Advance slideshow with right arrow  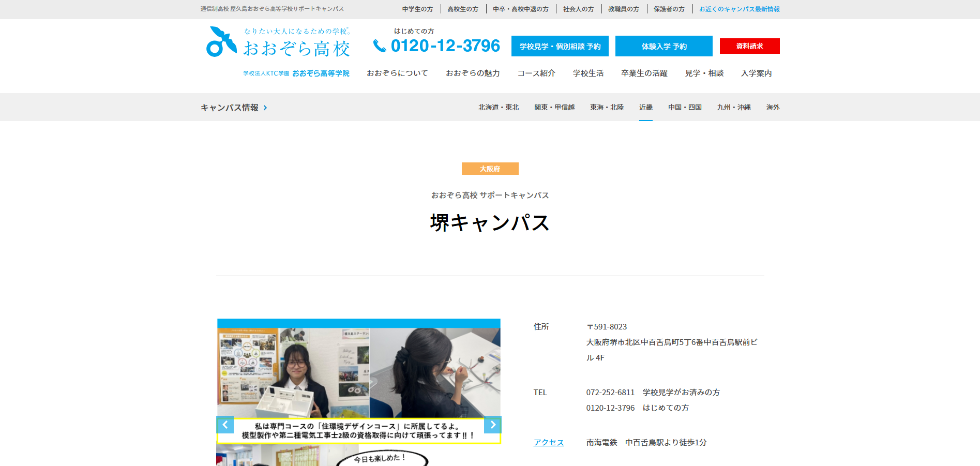493,425
